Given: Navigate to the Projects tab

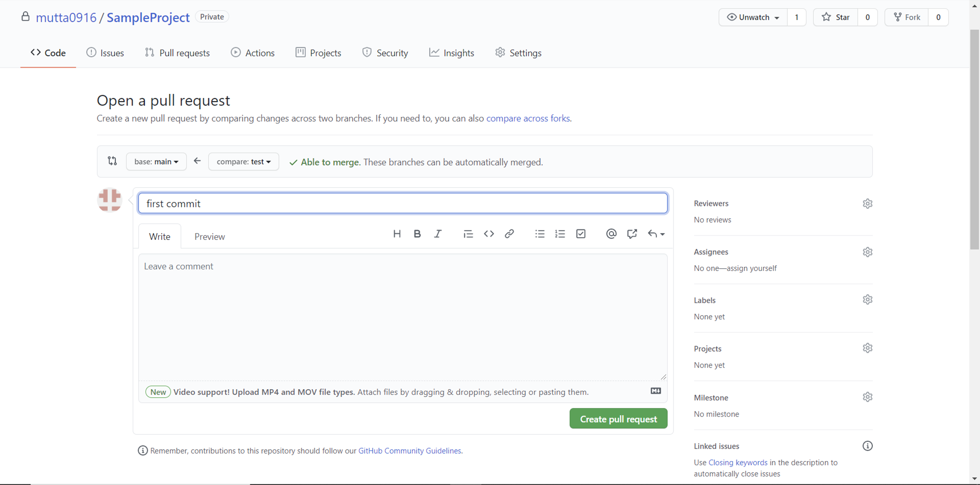Looking at the screenshot, I should tap(318, 53).
